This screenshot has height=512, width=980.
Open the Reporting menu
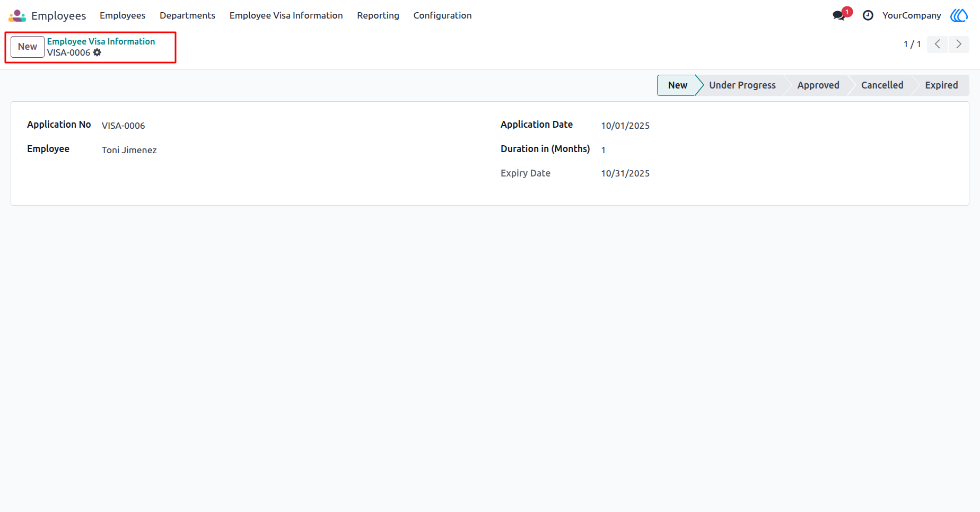378,15
